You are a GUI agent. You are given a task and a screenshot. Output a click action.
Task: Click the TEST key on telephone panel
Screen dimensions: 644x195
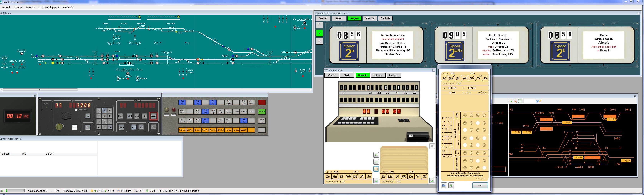[153, 127]
